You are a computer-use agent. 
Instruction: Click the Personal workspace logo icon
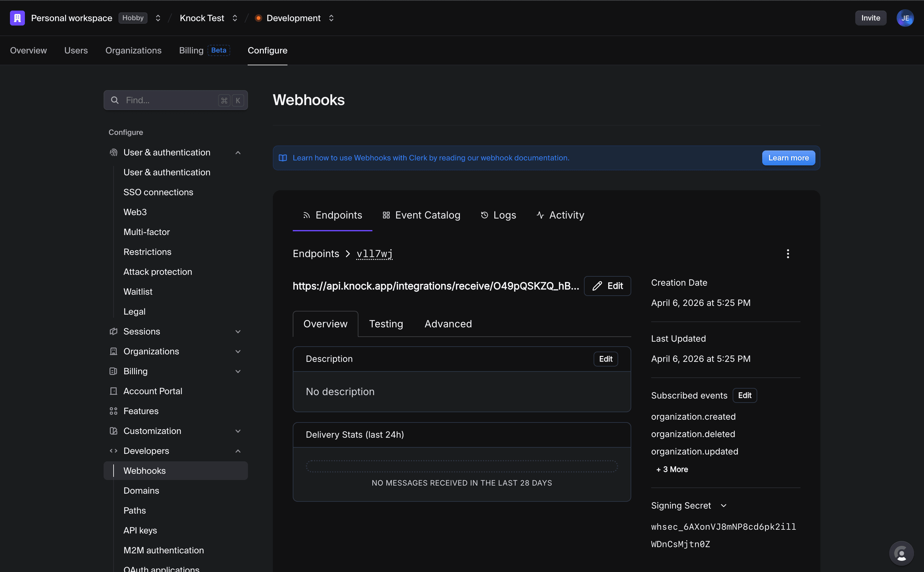(17, 17)
